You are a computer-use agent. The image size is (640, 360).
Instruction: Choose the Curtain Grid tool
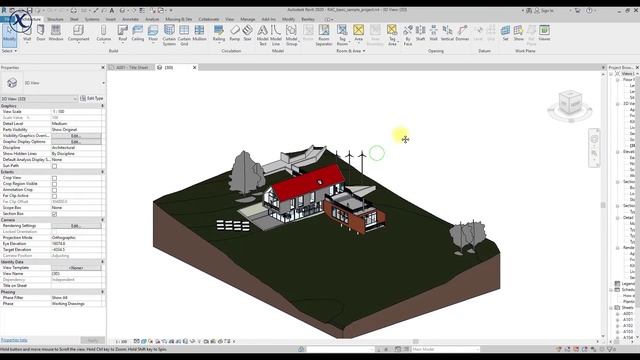pos(184,35)
